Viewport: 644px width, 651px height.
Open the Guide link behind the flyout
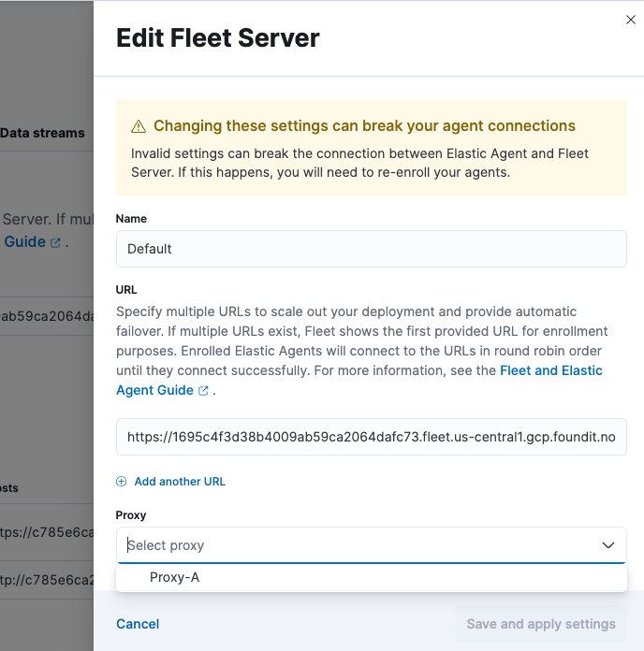pos(25,241)
